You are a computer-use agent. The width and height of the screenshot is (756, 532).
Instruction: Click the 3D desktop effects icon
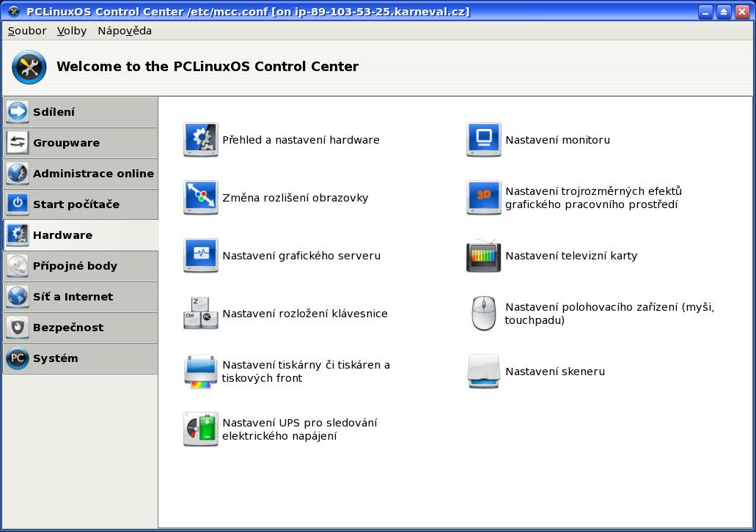(483, 198)
